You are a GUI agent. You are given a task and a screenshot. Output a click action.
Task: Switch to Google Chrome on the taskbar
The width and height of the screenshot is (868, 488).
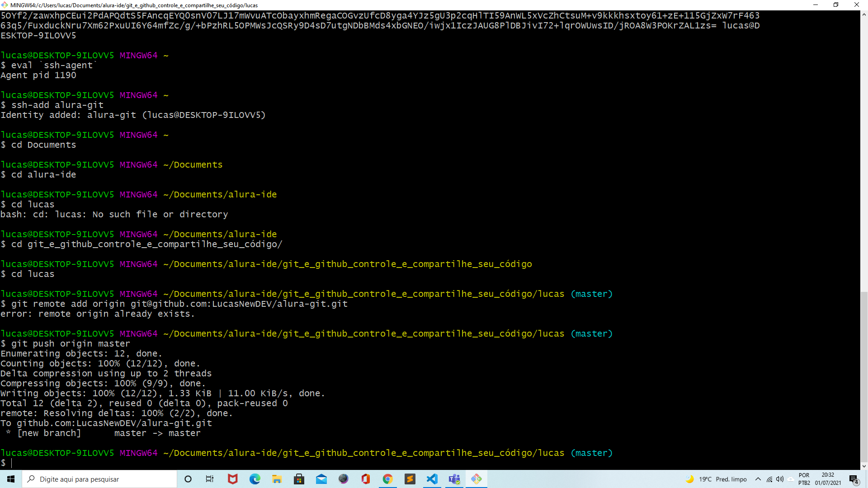(x=387, y=479)
